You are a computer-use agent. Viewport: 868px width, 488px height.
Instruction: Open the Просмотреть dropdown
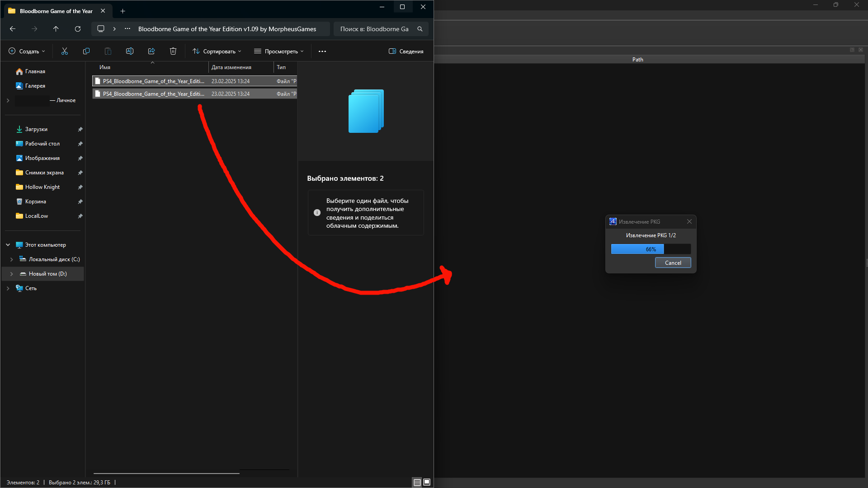coord(279,52)
